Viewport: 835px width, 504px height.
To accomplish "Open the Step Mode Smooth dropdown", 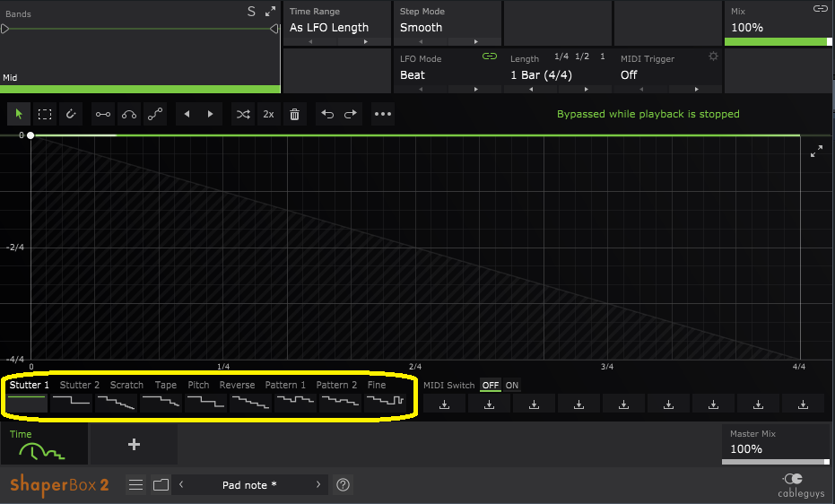I will pos(421,28).
